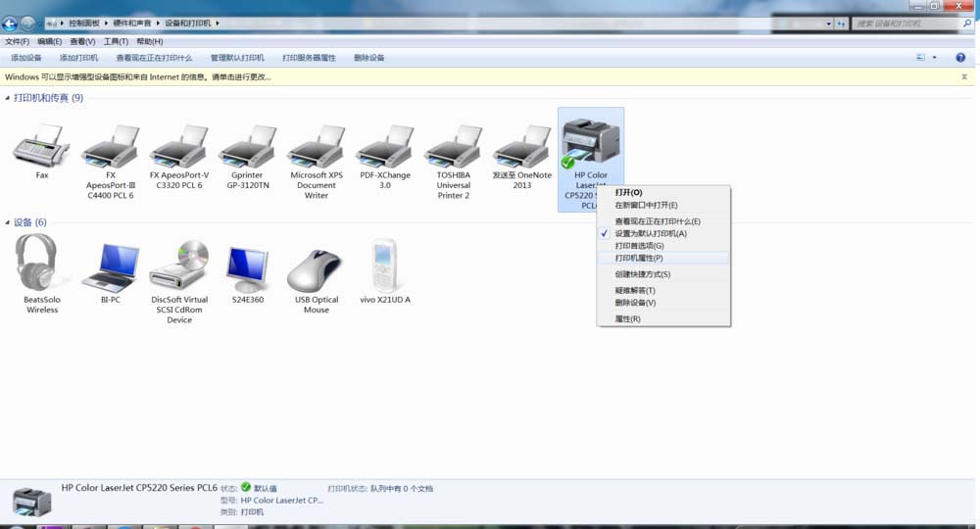Open the Help question mark icon
The width and height of the screenshot is (980, 529).
960,58
